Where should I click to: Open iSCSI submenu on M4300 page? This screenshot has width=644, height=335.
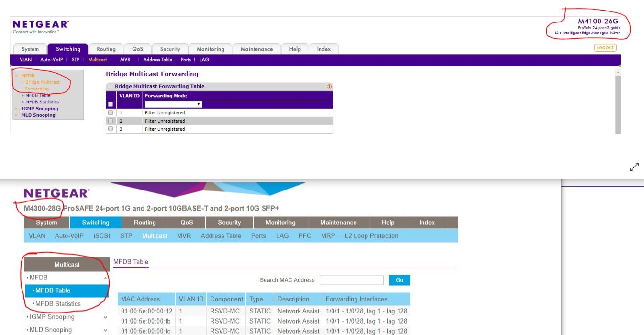[x=102, y=236]
